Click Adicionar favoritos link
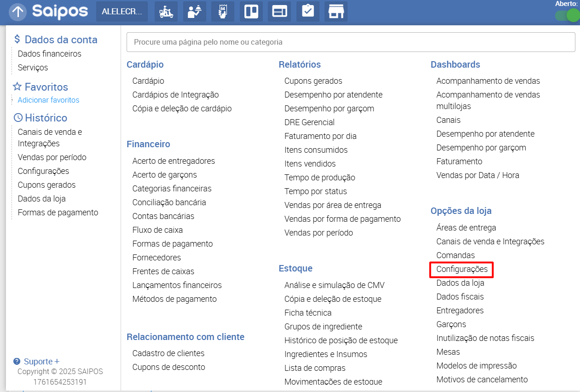This screenshot has height=392, width=580. tap(48, 100)
